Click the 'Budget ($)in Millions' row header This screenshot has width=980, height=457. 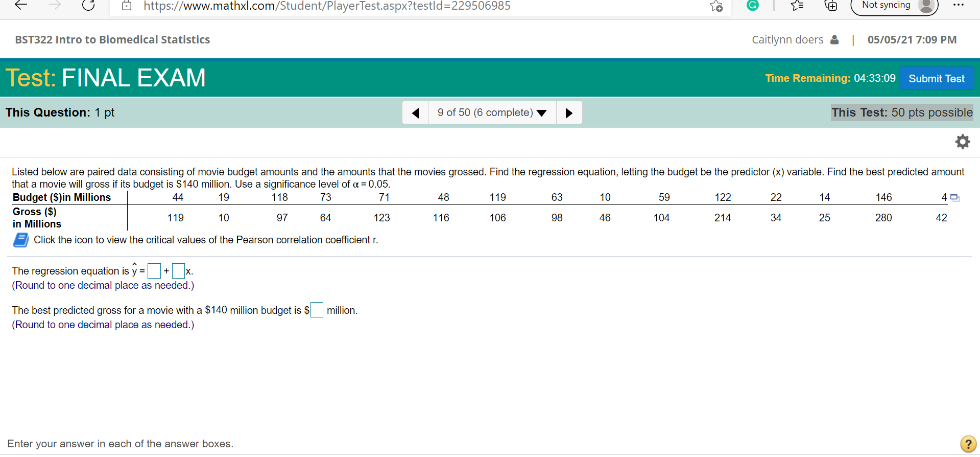click(x=62, y=197)
